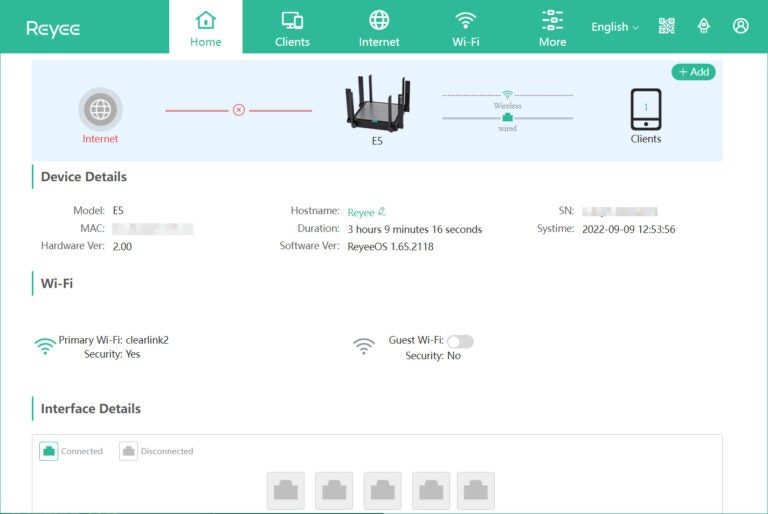Click the Internet globe icon

tap(100, 109)
